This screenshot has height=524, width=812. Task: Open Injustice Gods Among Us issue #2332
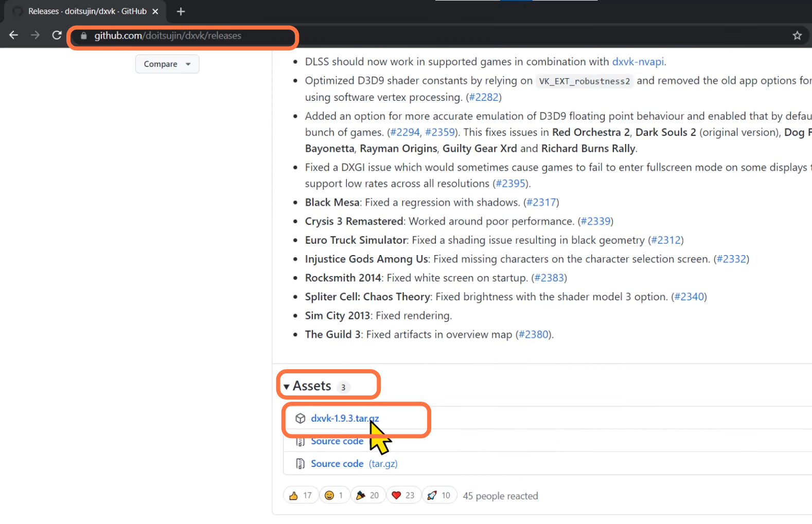coord(731,259)
